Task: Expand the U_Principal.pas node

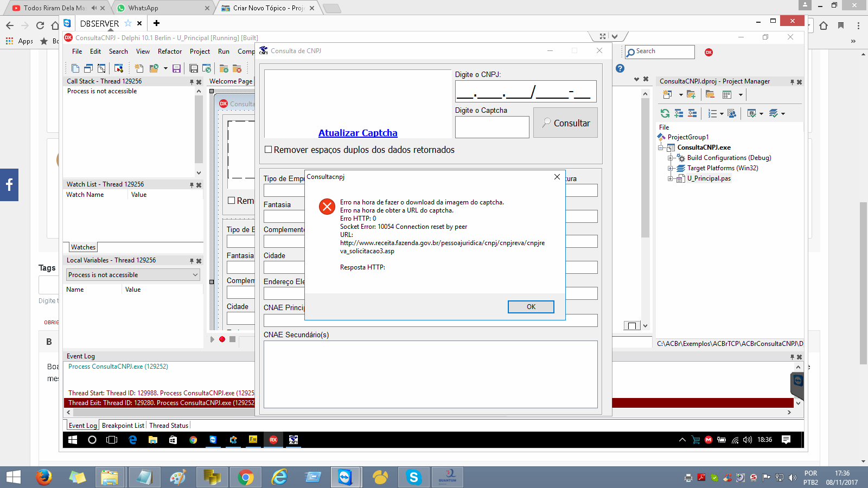Action: [670, 178]
